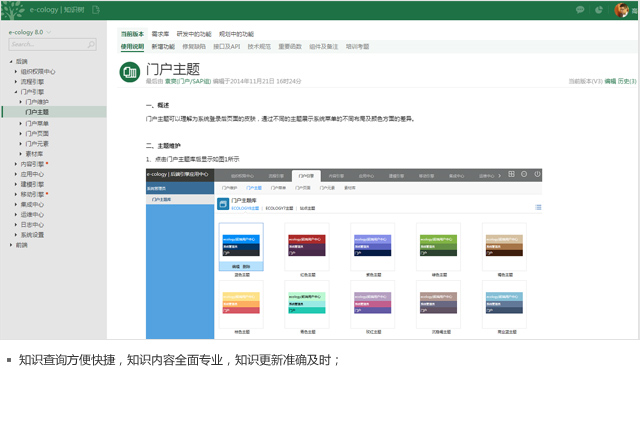Click the user avatar in top bar

click(x=622, y=10)
